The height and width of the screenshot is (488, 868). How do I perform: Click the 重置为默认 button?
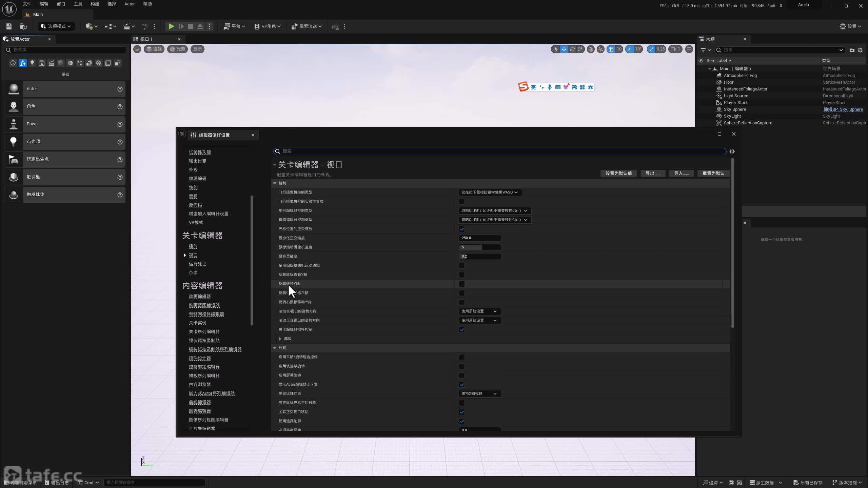pyautogui.click(x=713, y=174)
